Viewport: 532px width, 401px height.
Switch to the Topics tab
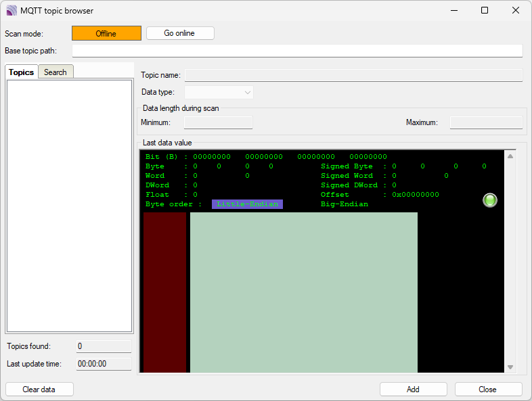(x=22, y=72)
